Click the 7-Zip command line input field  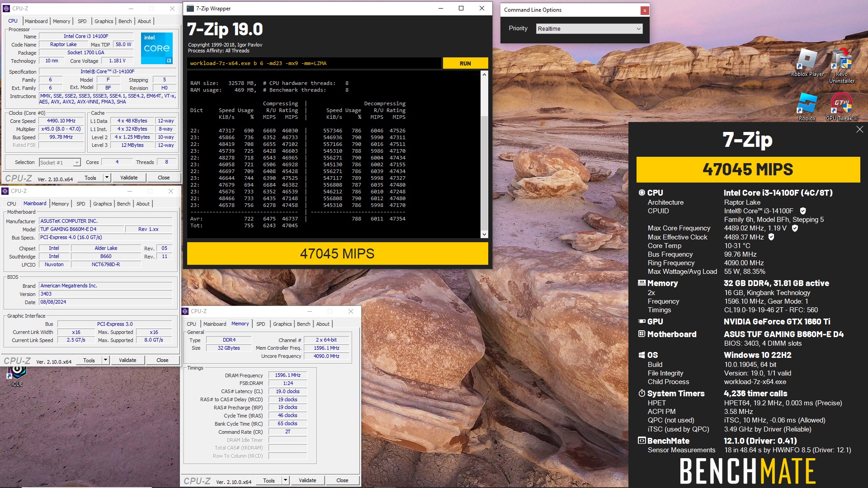click(314, 63)
